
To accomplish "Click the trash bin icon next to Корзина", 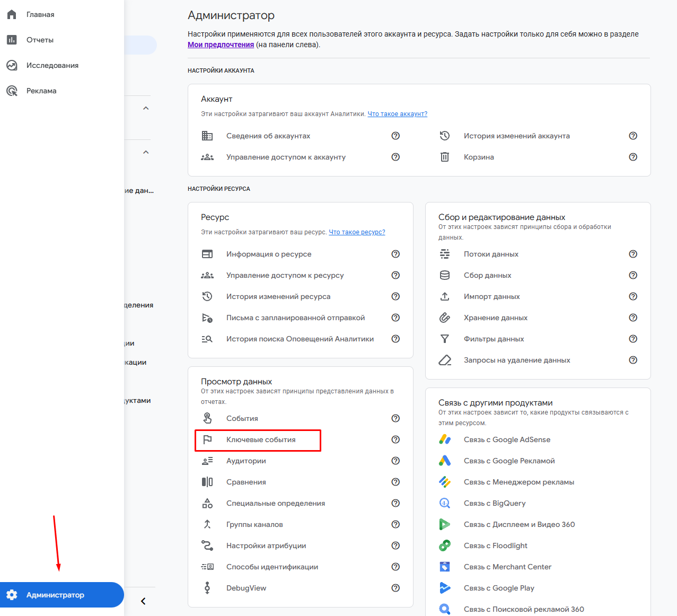I will click(445, 157).
